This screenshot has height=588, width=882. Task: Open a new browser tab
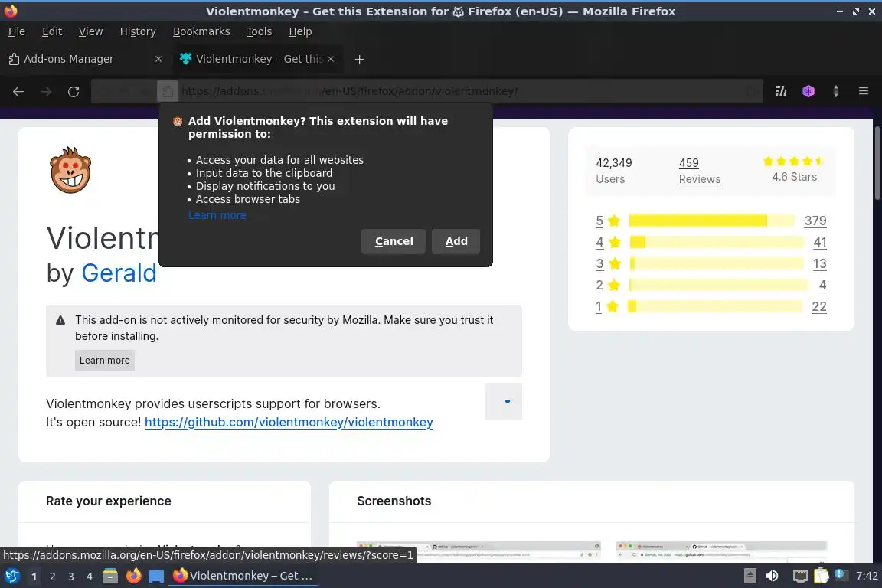[359, 59]
